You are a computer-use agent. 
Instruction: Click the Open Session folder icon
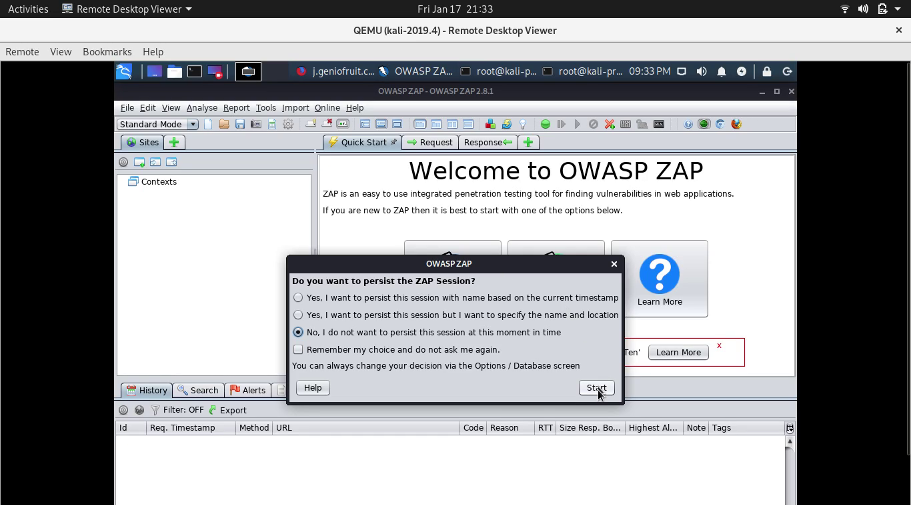224,124
